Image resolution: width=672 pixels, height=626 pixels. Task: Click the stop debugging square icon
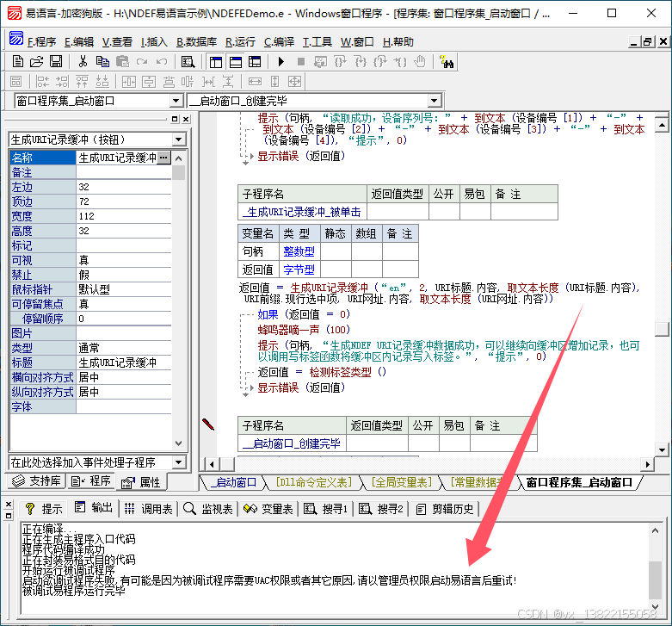pyautogui.click(x=301, y=62)
